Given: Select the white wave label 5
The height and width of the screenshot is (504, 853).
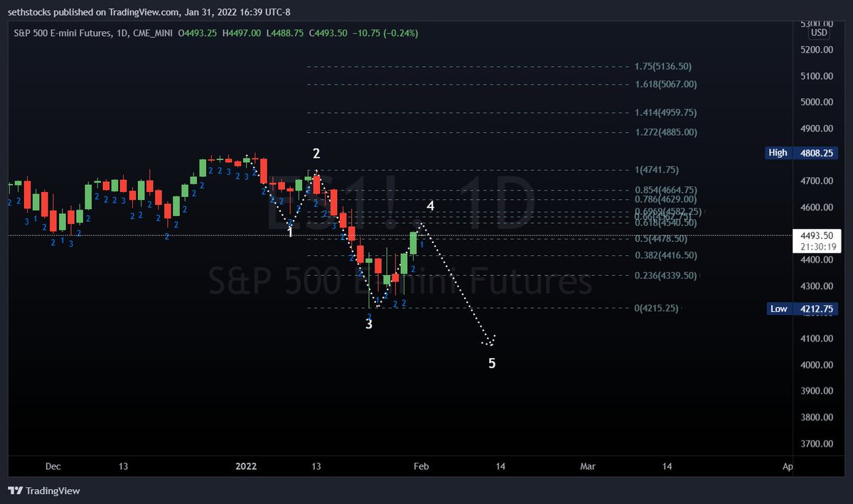Looking at the screenshot, I should click(x=492, y=364).
